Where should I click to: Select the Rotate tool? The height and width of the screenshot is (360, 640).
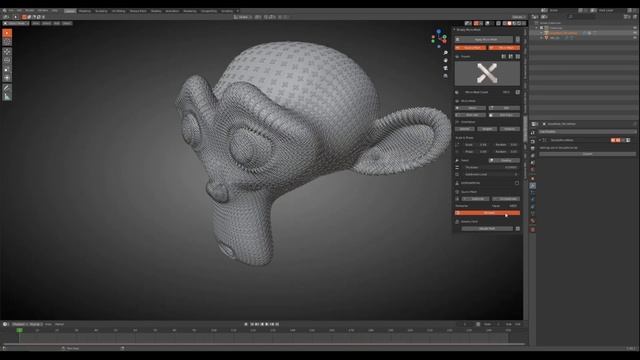[x=7, y=60]
